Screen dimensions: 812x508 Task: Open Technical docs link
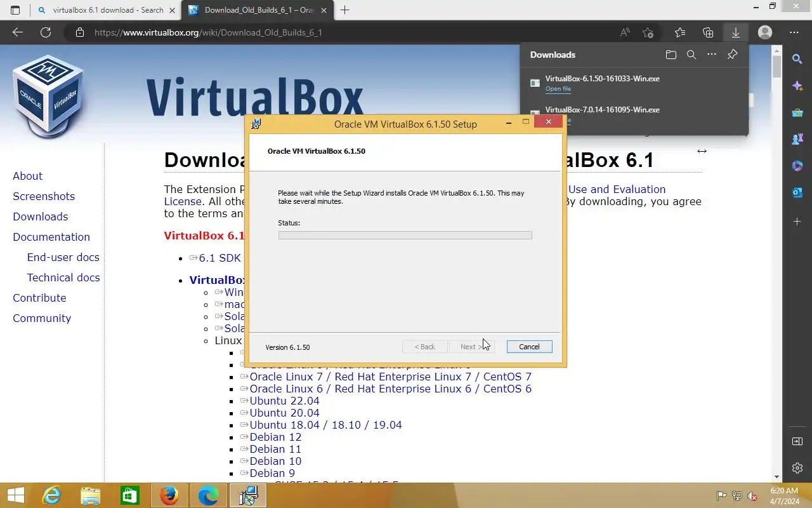63,277
